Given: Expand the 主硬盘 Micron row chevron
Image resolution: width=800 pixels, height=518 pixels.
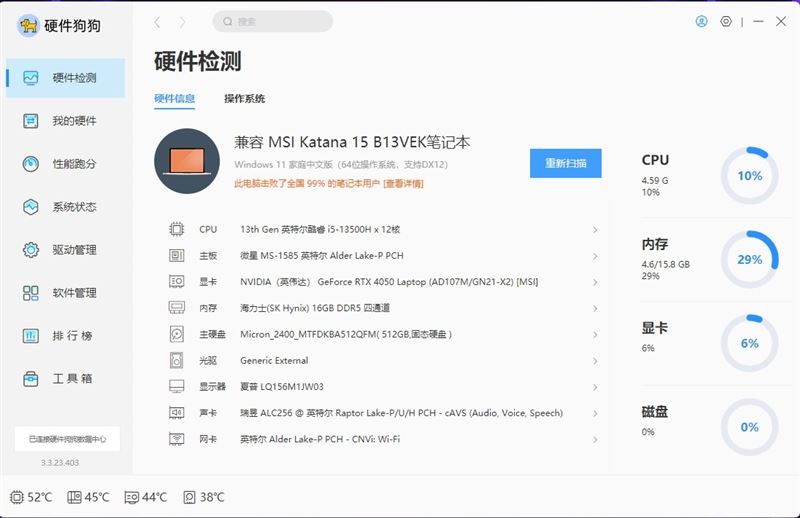Looking at the screenshot, I should [x=595, y=335].
